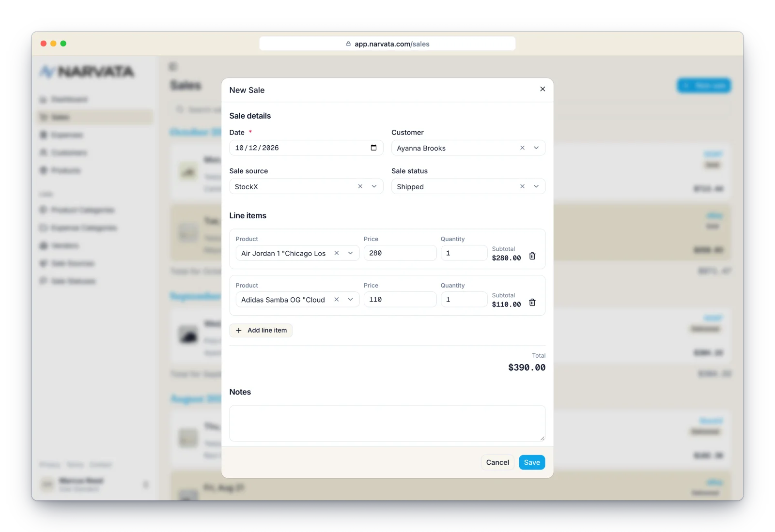
Task: Delete the Adidas Samba OG line item
Action: pos(532,303)
